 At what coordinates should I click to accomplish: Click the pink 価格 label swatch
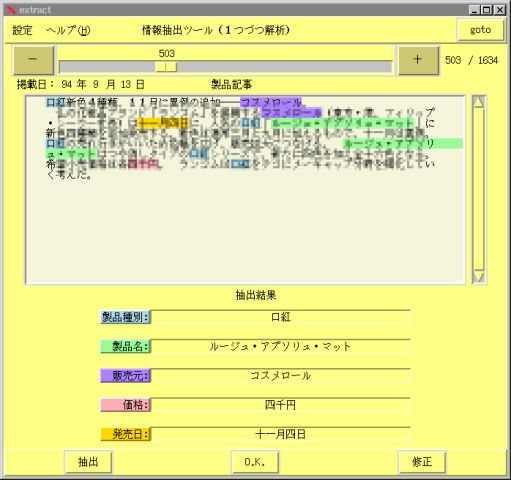pos(125,405)
